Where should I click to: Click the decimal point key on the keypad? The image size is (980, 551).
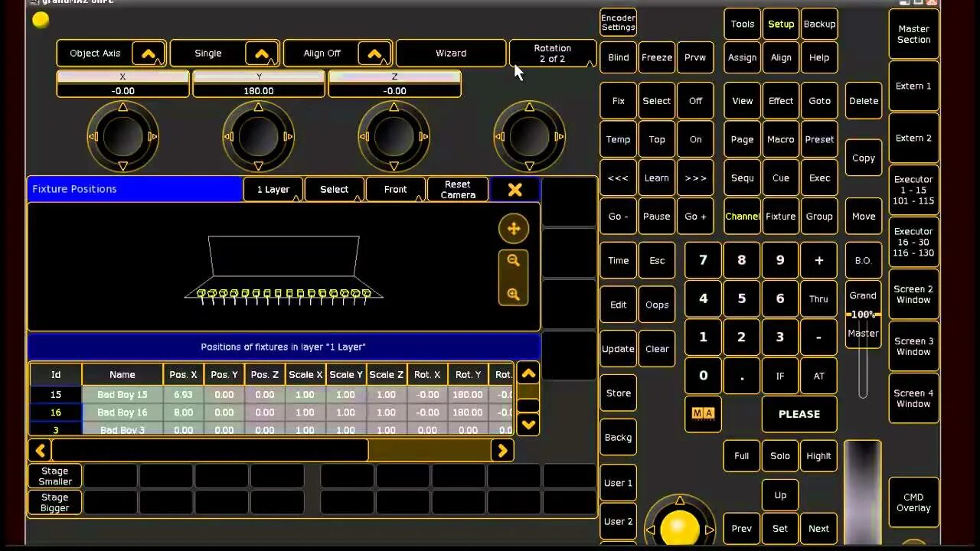[741, 376]
